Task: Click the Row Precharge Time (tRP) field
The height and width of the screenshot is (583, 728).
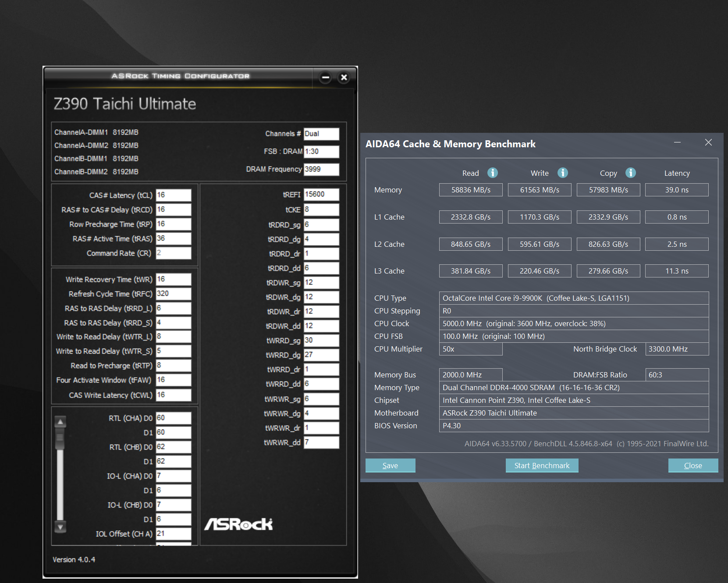Action: pyautogui.click(x=174, y=224)
